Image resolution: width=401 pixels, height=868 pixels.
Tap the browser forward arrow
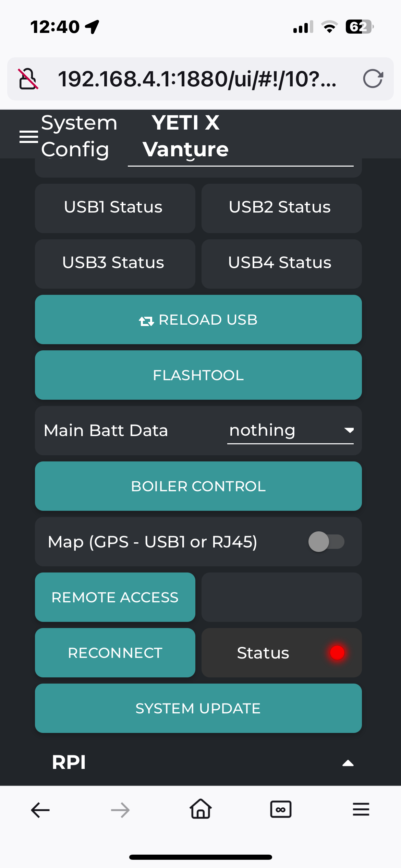[120, 810]
